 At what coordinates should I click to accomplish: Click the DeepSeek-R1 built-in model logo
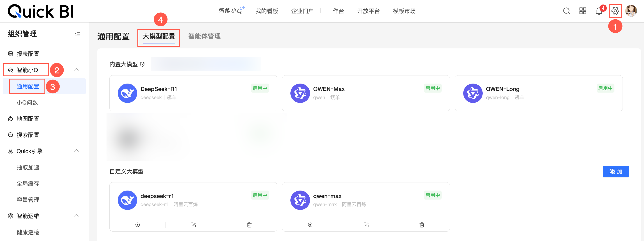click(127, 93)
